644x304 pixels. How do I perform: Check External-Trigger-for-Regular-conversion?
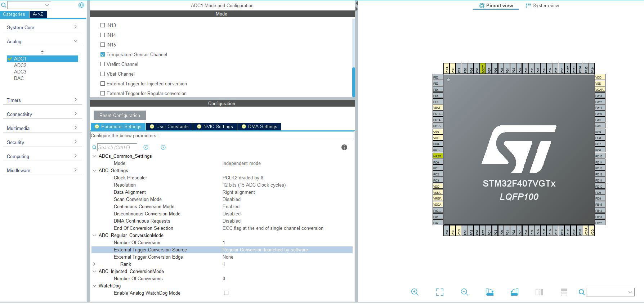(103, 93)
